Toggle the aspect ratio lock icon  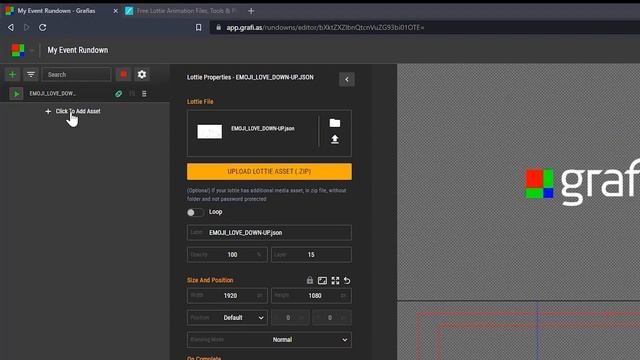point(310,280)
